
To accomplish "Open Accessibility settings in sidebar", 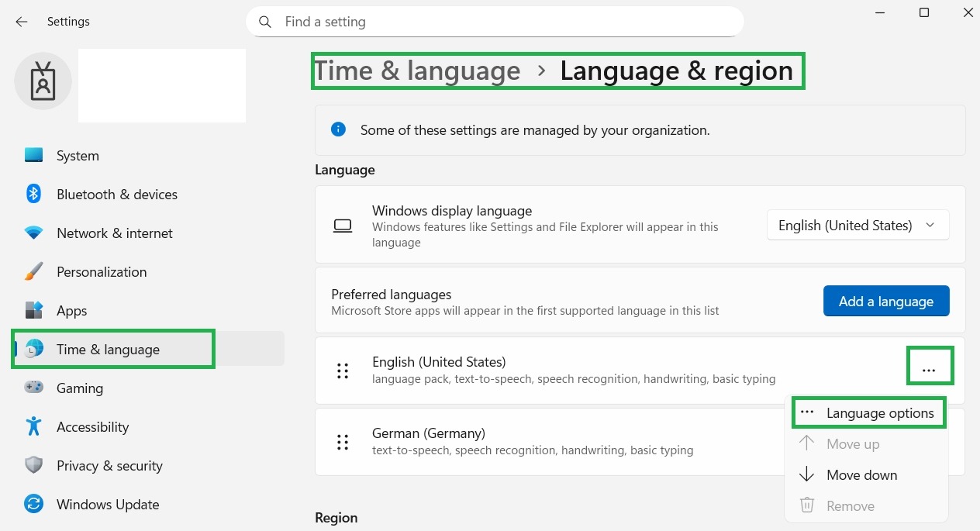I will click(x=148, y=427).
